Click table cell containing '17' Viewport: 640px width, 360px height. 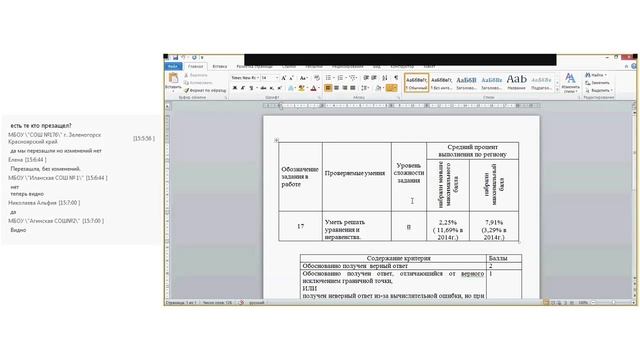pyautogui.click(x=300, y=226)
